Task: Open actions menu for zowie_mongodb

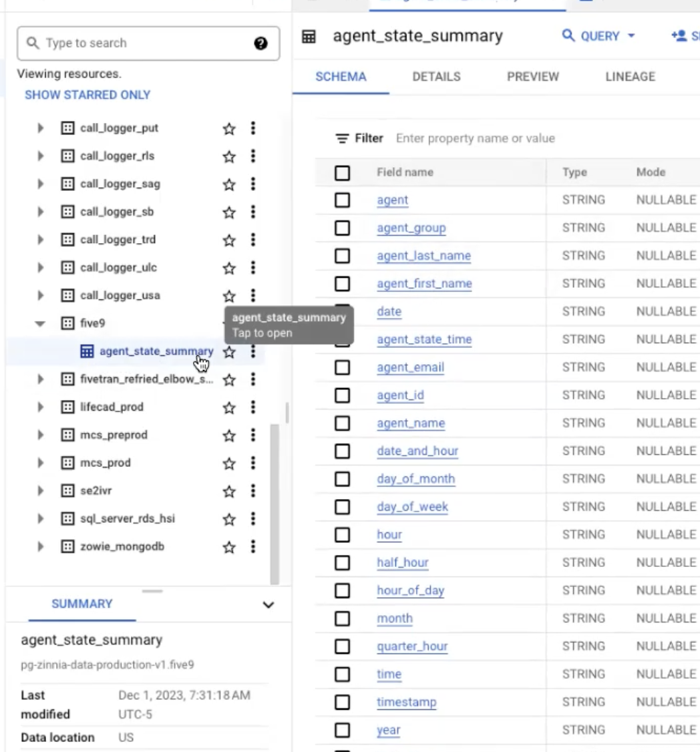Action: (253, 547)
